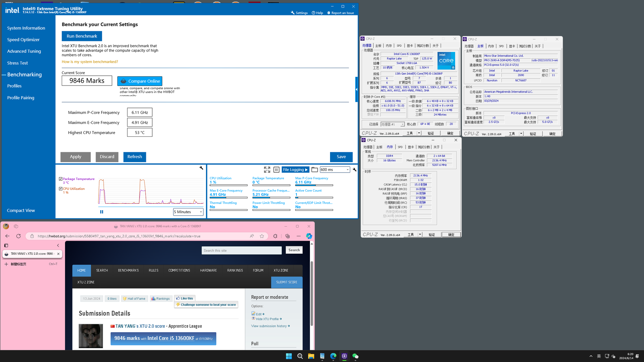Click SUBMIT SCORE on hwbot
Viewport: 644px width, 362px height.
(287, 282)
